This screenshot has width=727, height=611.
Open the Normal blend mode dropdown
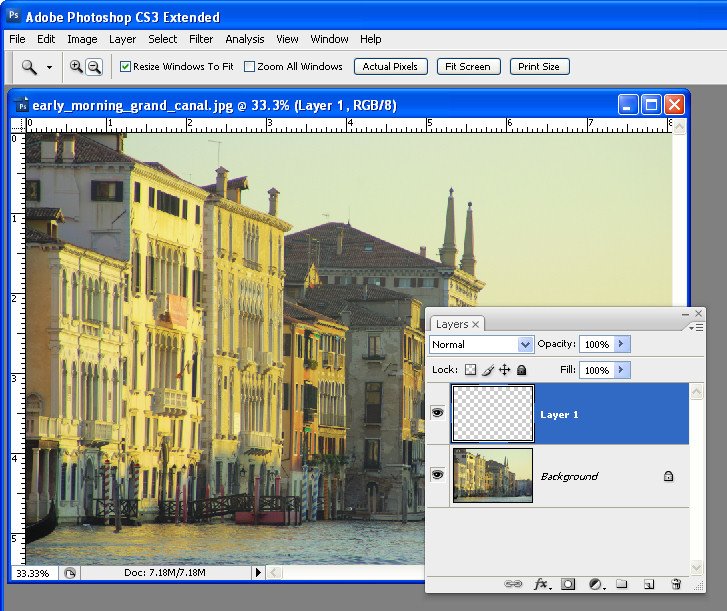[x=481, y=344]
